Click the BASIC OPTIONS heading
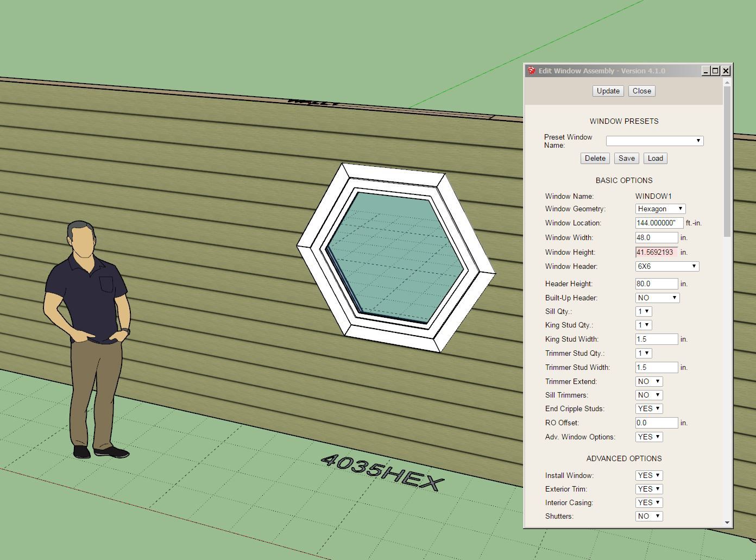 [624, 180]
